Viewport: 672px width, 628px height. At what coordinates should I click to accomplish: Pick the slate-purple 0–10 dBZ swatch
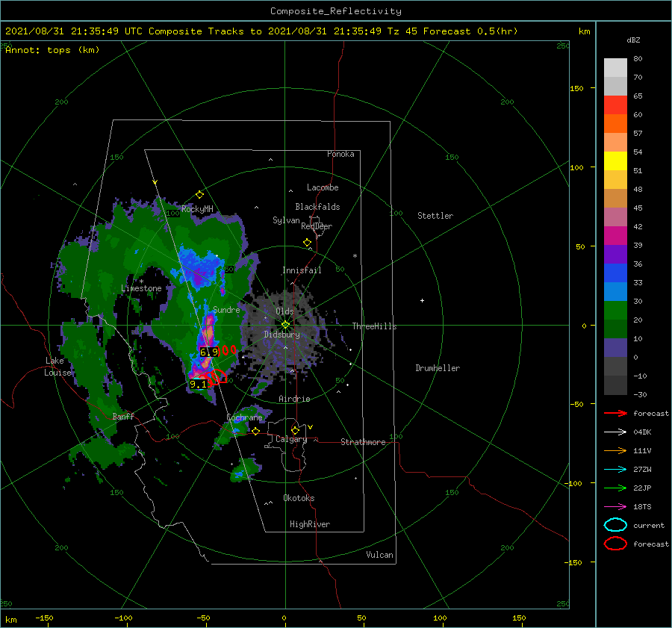[x=615, y=348]
